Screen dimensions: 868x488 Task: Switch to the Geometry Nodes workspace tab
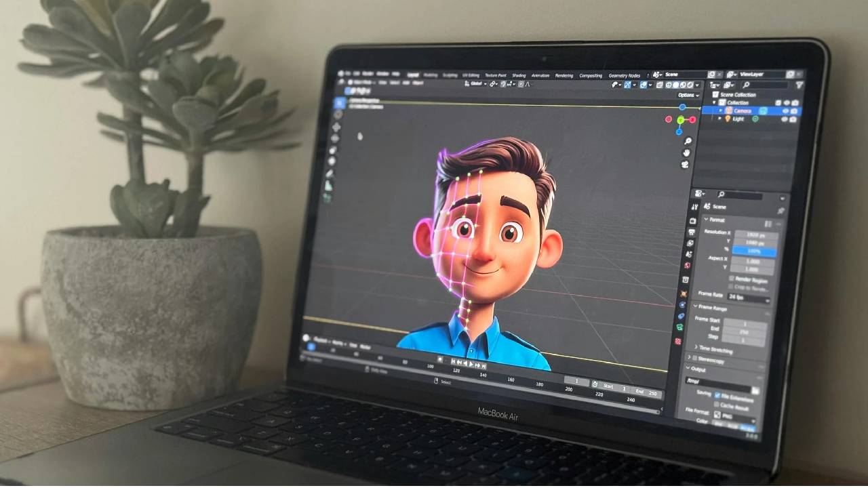(x=624, y=76)
